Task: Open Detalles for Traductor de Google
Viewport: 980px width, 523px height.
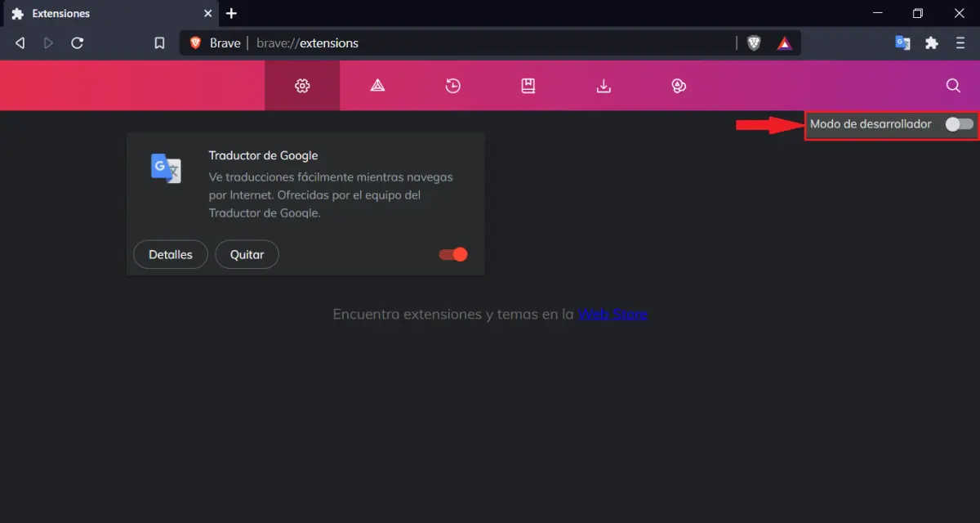Action: pos(171,254)
